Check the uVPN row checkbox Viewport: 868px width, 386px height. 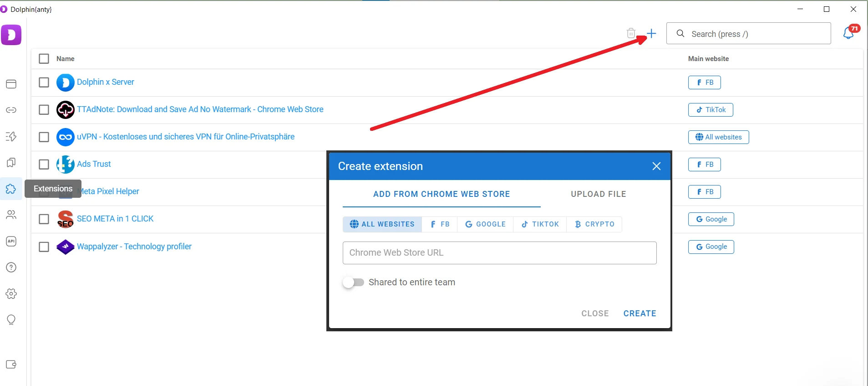pyautogui.click(x=44, y=137)
